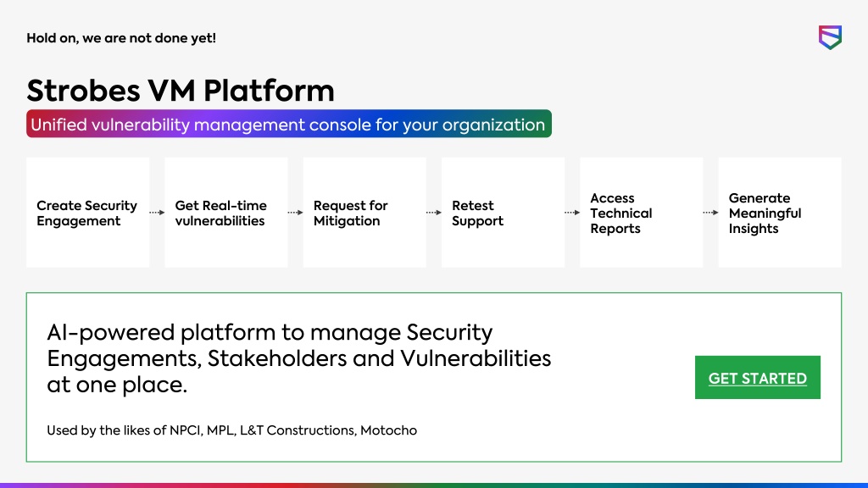This screenshot has height=488, width=868.
Task: Select the Get Real-time vulnerabilities card
Action: [x=226, y=213]
